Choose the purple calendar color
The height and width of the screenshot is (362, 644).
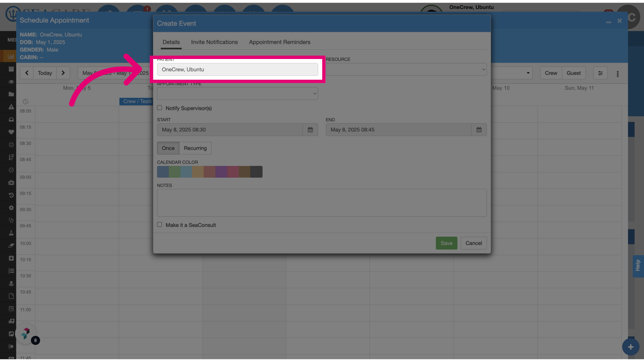221,172
